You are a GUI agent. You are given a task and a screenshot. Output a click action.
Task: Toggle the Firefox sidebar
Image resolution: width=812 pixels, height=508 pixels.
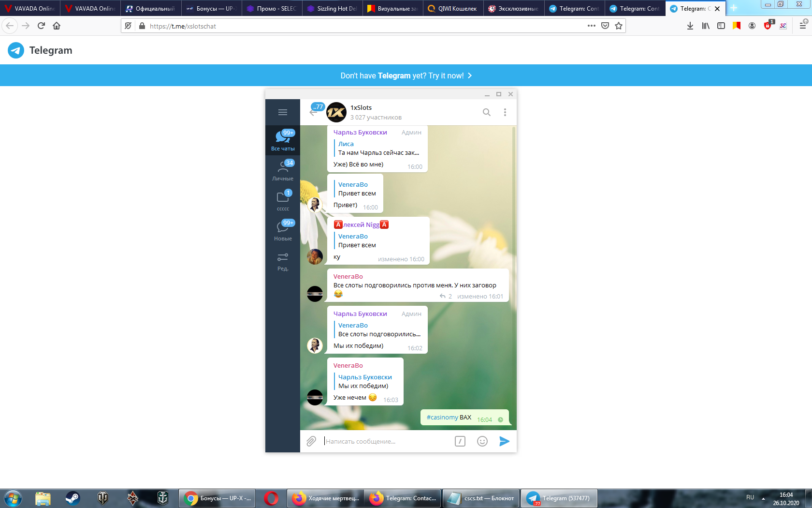(721, 26)
